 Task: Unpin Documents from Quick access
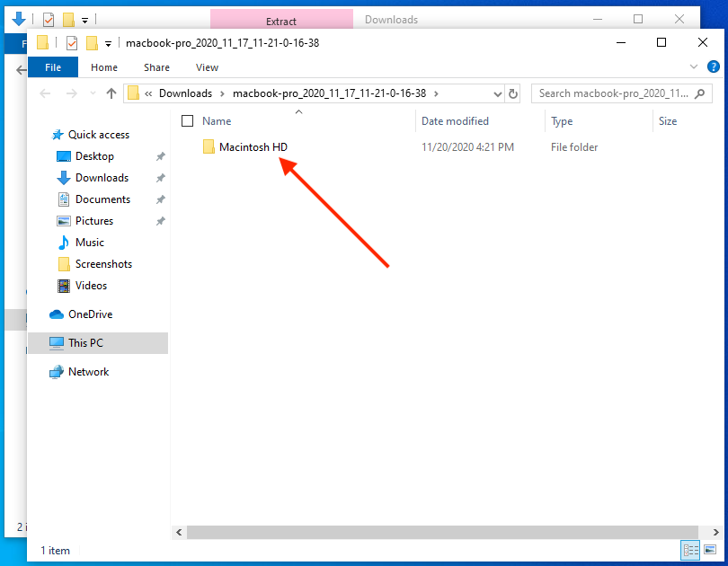161,199
